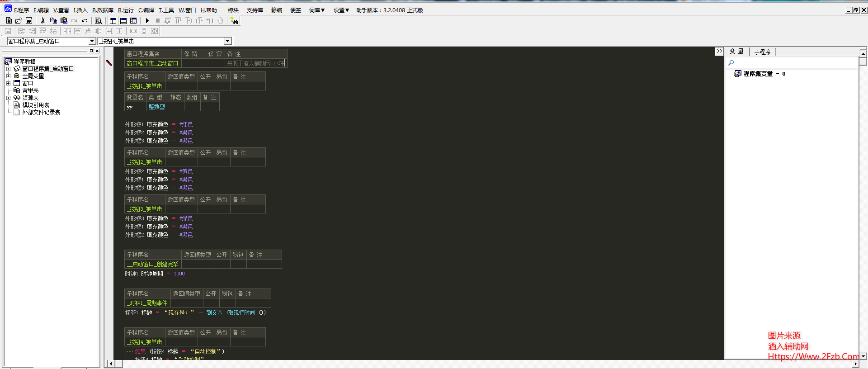The height and width of the screenshot is (369, 868).
Task: Click the open folder toolbar icon
Action: (19, 20)
